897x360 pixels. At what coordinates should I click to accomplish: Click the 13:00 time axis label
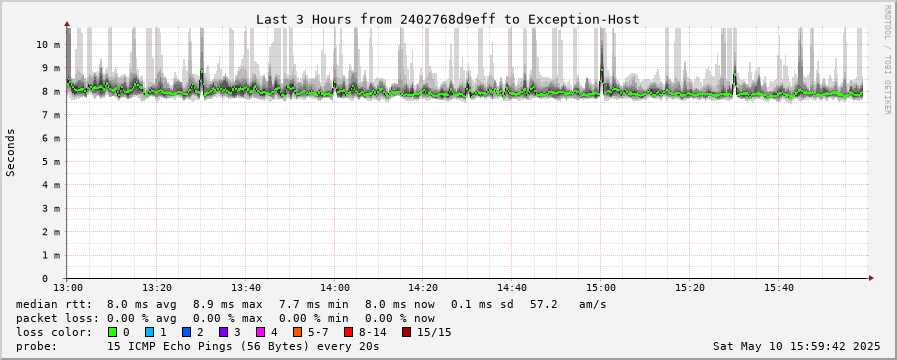click(67, 288)
